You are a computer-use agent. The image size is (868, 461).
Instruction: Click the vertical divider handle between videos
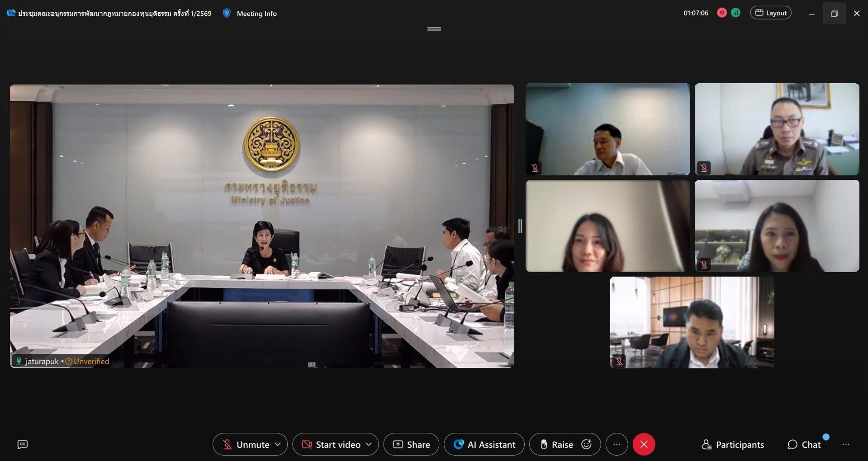click(520, 226)
